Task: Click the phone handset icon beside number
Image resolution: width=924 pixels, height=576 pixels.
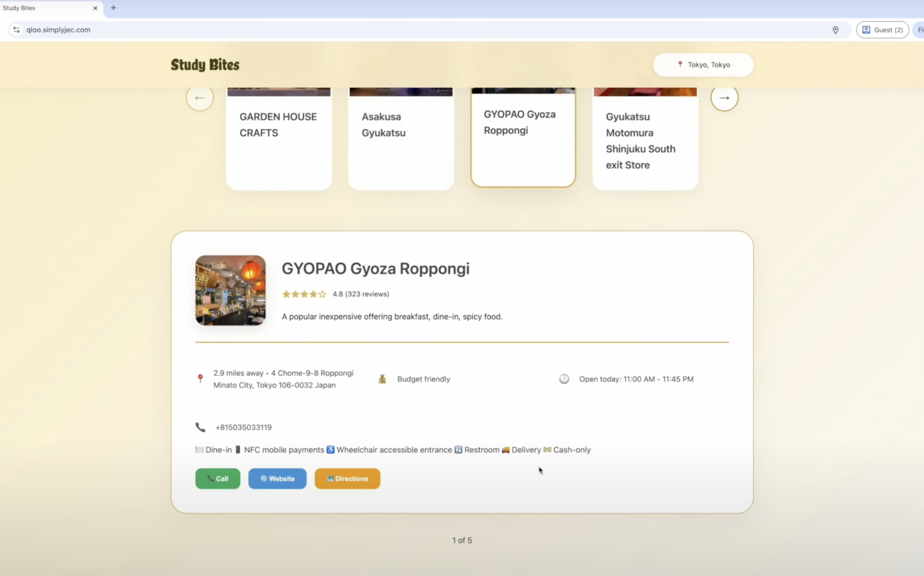Action: 200,427
